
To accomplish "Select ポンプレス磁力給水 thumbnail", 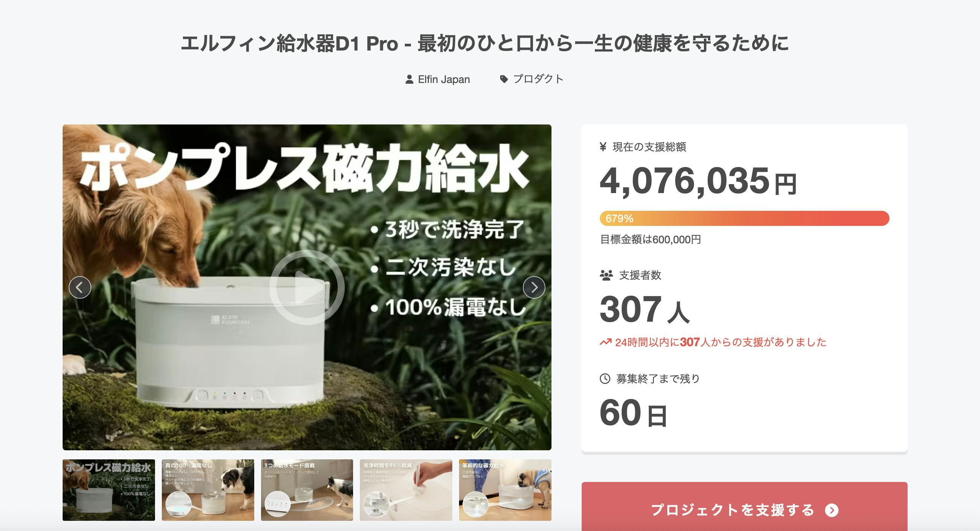I will click(x=109, y=490).
